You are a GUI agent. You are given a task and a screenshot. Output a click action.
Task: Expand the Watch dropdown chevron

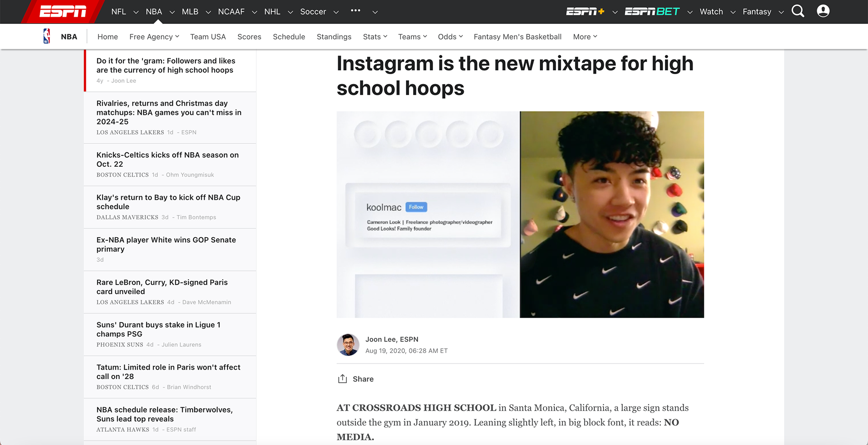coord(733,12)
